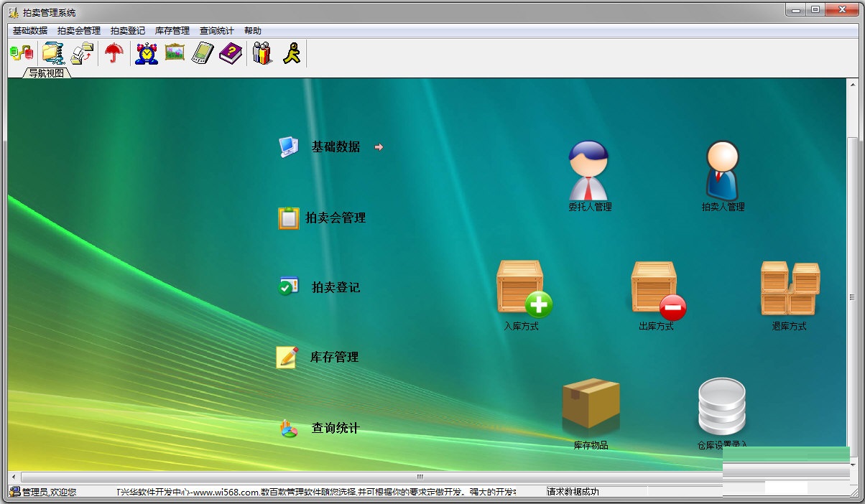This screenshot has height=504, width=865.
Task: Open the 退库方式 stacked crates icon
Action: coord(790,289)
